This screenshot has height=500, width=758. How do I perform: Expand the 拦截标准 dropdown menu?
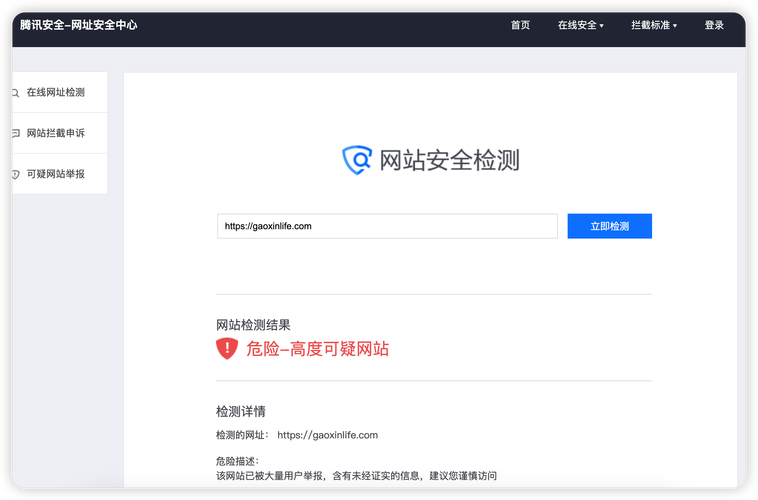[x=654, y=25]
